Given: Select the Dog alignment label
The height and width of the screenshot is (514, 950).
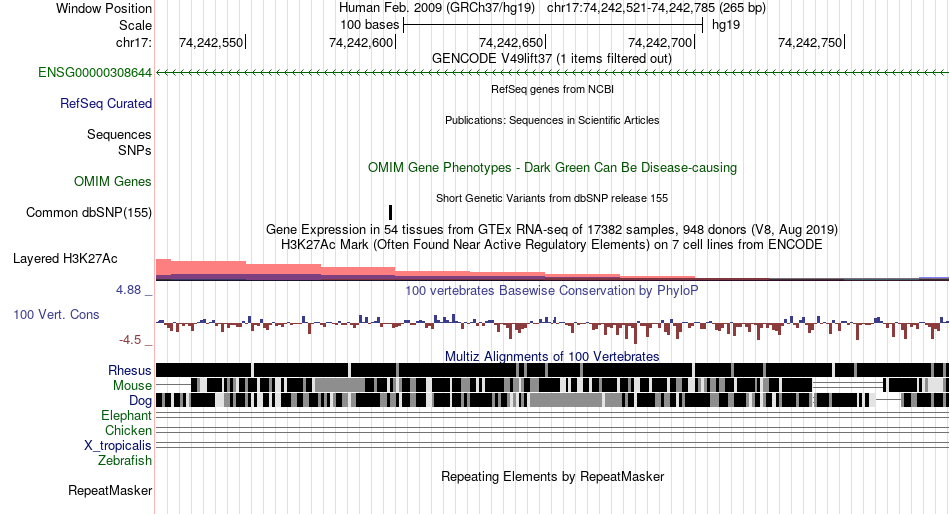Looking at the screenshot, I should [x=140, y=401].
